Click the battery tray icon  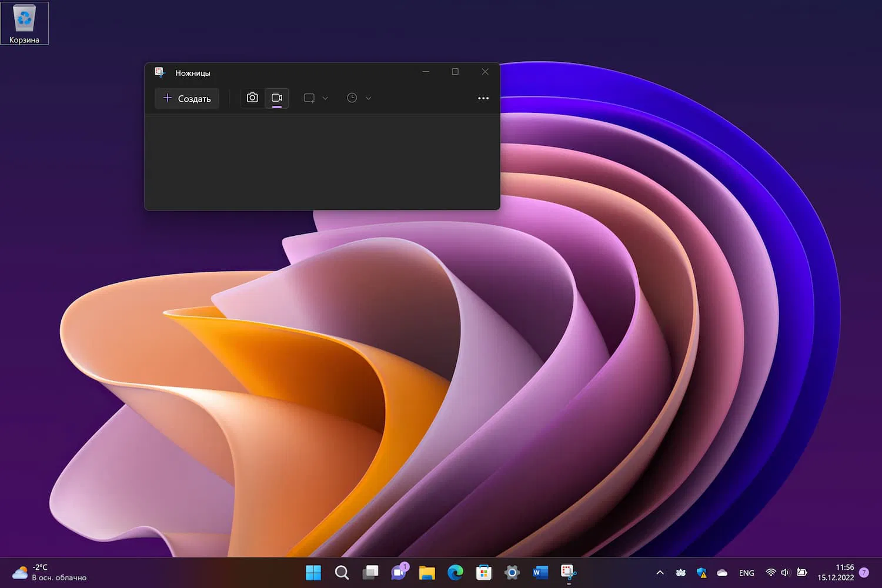pyautogui.click(x=801, y=573)
